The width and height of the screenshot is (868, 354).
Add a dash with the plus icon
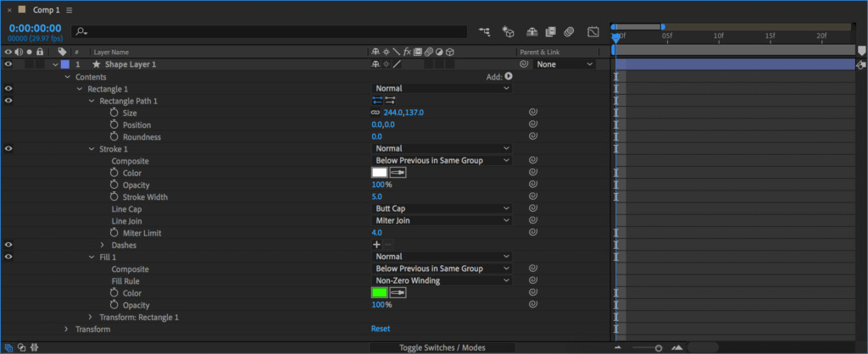tap(376, 245)
